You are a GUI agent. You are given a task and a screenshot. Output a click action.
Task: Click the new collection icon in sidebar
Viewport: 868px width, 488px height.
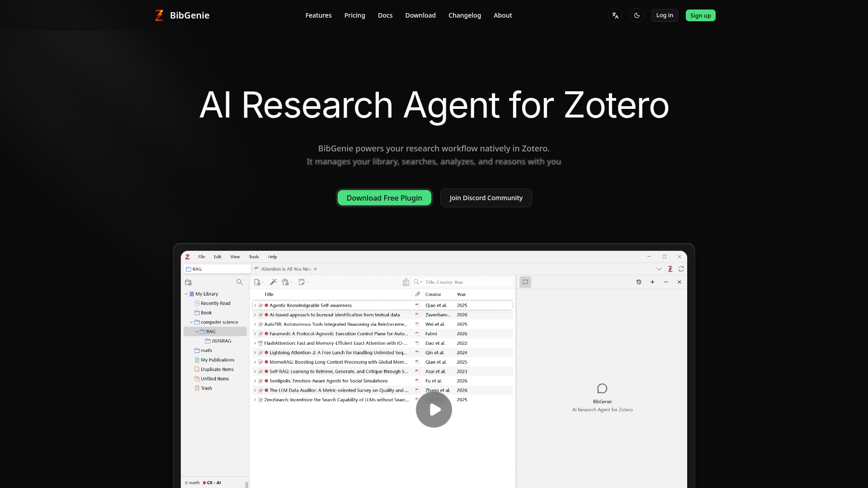click(189, 282)
